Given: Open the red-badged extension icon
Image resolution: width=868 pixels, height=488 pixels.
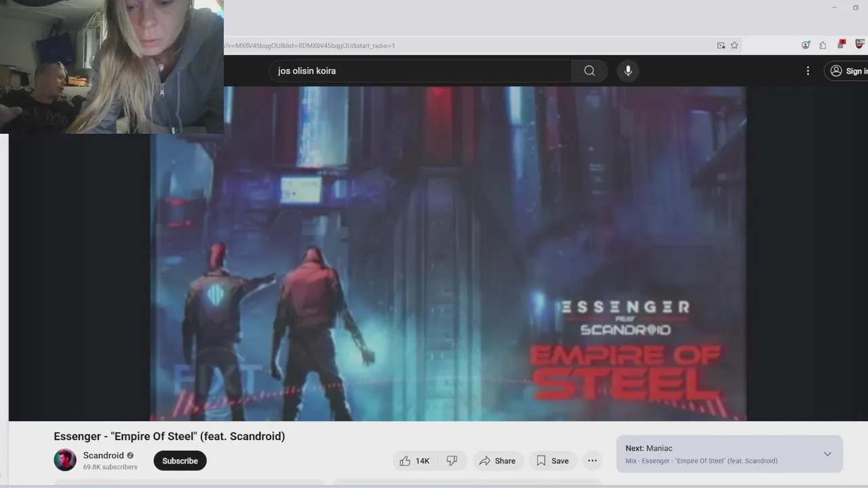Looking at the screenshot, I should [842, 45].
